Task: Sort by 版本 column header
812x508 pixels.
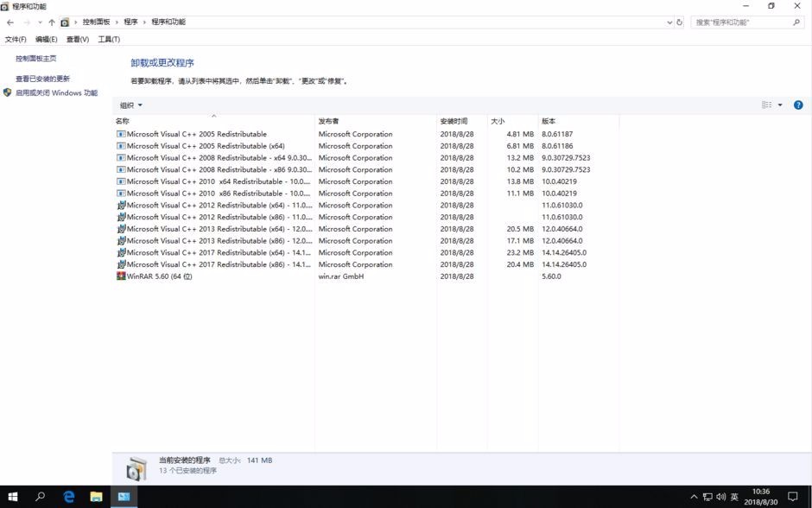Action: [579, 121]
